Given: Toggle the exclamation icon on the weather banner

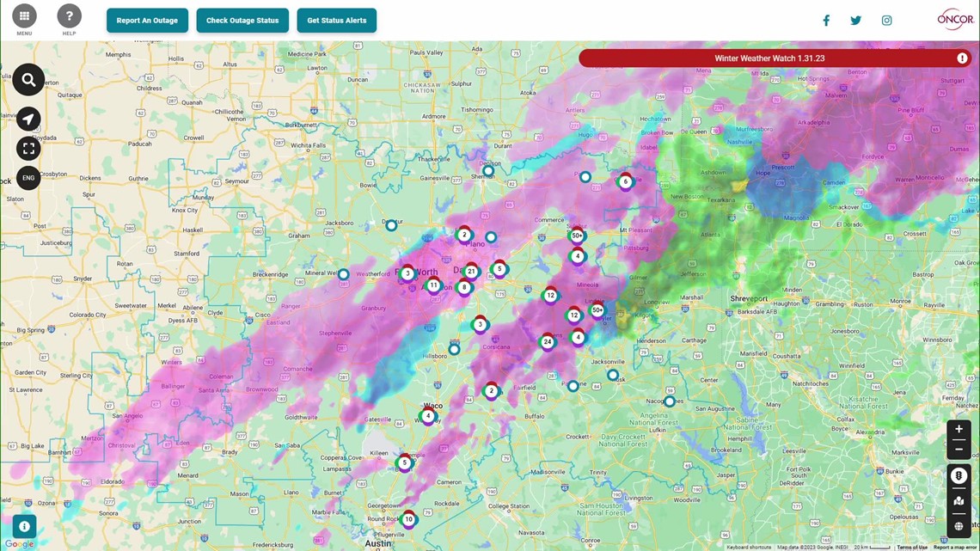Looking at the screenshot, I should 962,58.
